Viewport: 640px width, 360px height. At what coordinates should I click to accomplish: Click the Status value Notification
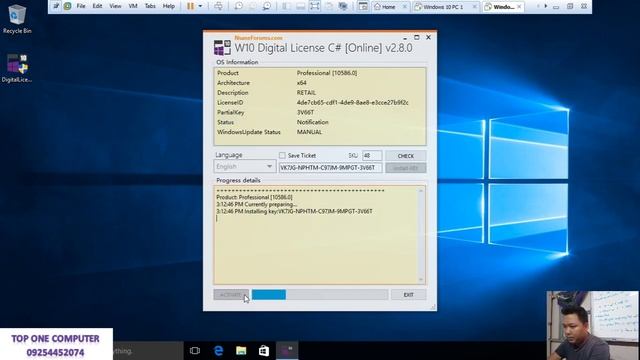pyautogui.click(x=313, y=122)
